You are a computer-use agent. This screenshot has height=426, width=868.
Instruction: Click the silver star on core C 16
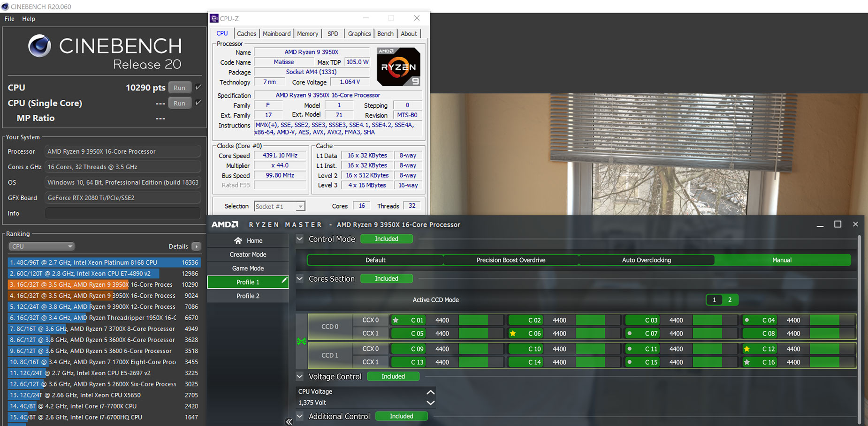click(x=747, y=362)
